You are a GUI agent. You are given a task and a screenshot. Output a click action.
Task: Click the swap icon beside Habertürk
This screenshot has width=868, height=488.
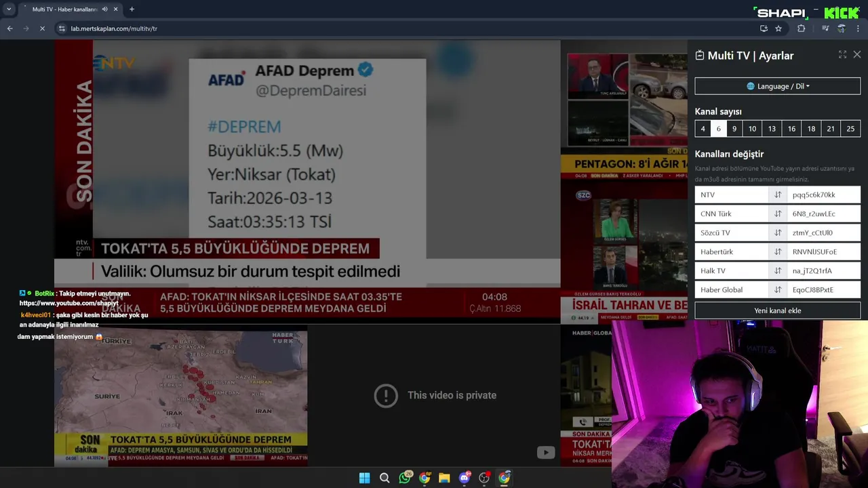pos(778,251)
